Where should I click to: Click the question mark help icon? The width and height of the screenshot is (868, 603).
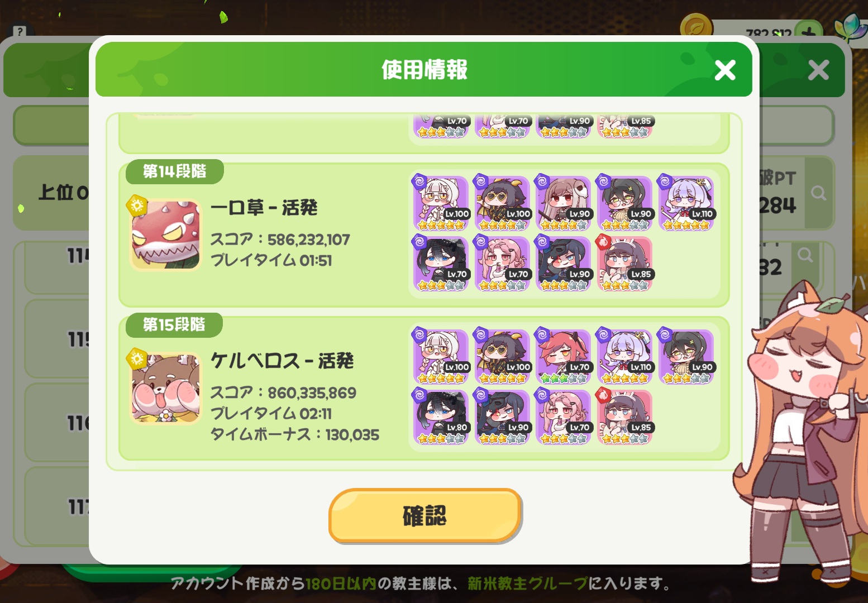point(20,31)
